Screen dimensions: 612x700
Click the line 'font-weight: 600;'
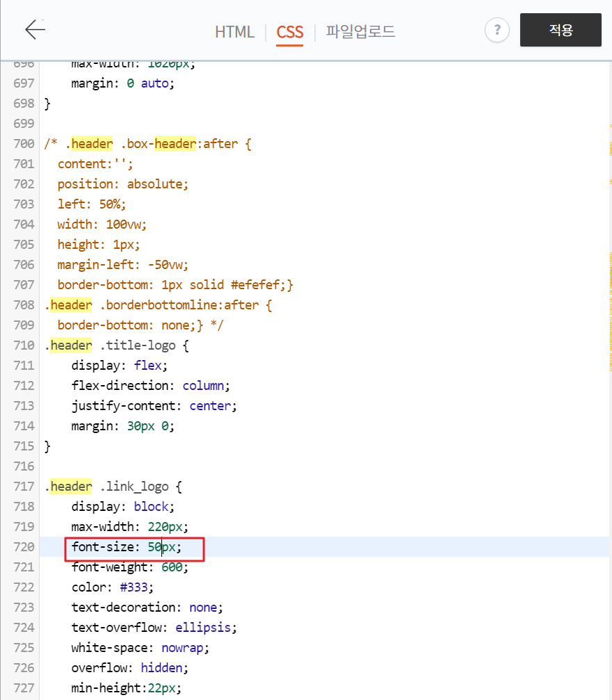130,567
